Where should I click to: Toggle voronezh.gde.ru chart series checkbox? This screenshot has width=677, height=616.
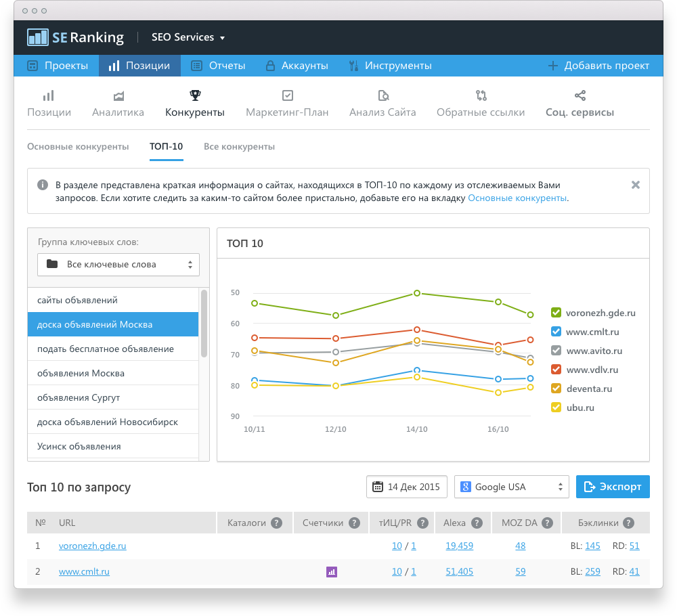(556, 313)
